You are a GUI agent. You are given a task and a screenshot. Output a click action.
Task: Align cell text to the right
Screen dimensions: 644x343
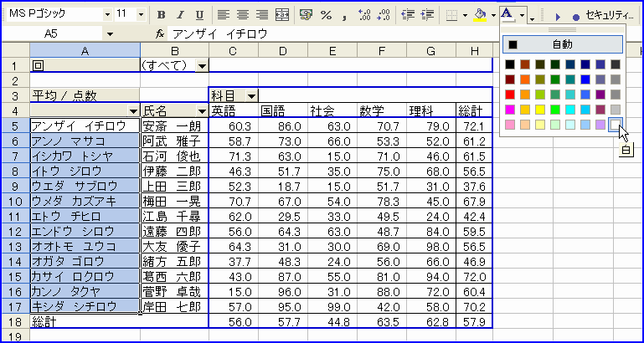(x=262, y=15)
